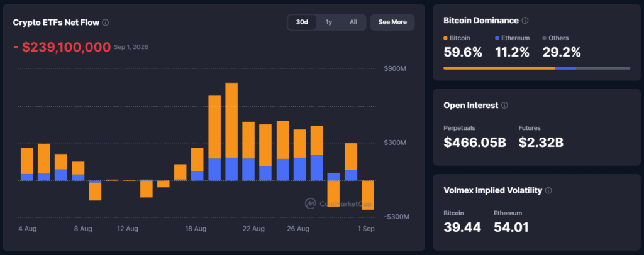Click the Perpetuals label
644x255 pixels.
click(x=459, y=128)
